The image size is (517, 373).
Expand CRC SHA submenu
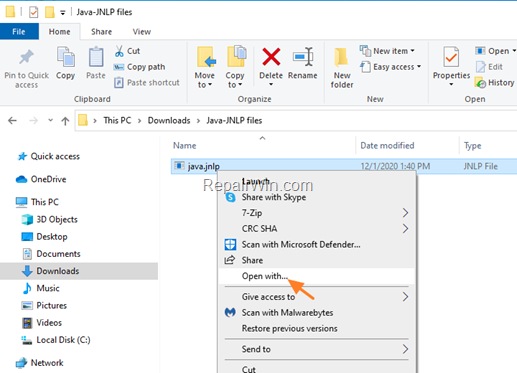(x=316, y=229)
